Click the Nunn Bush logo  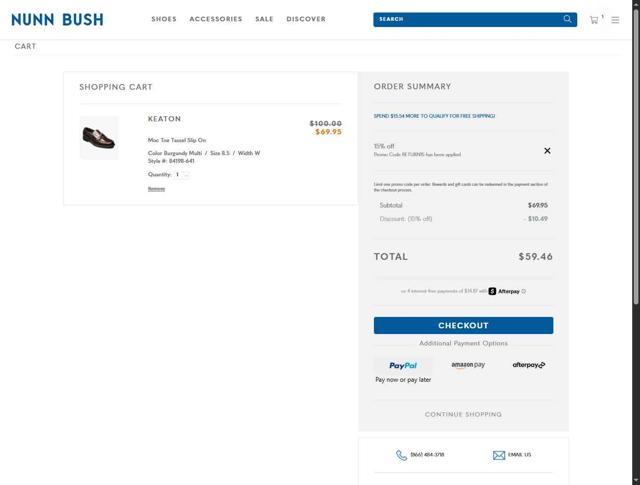[x=57, y=19]
